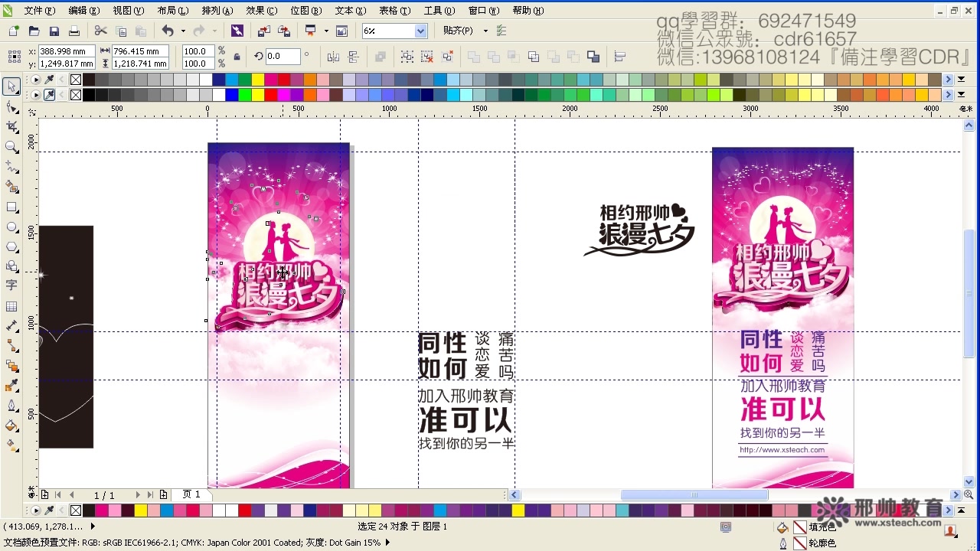Click the Undo arrow icon
980x551 pixels.
167,31
